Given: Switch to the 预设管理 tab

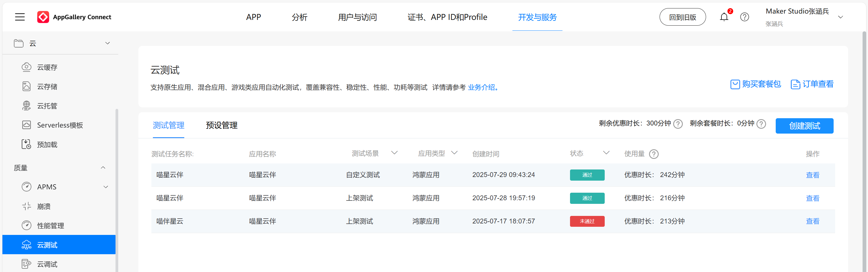Looking at the screenshot, I should (x=222, y=125).
